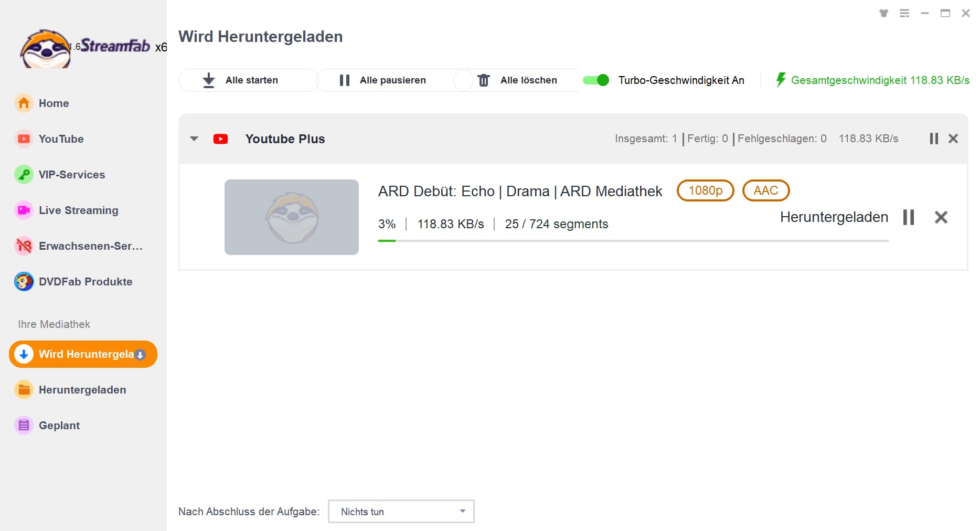The image size is (980, 531).
Task: Click the red YouTube Plus icon
Action: (220, 139)
